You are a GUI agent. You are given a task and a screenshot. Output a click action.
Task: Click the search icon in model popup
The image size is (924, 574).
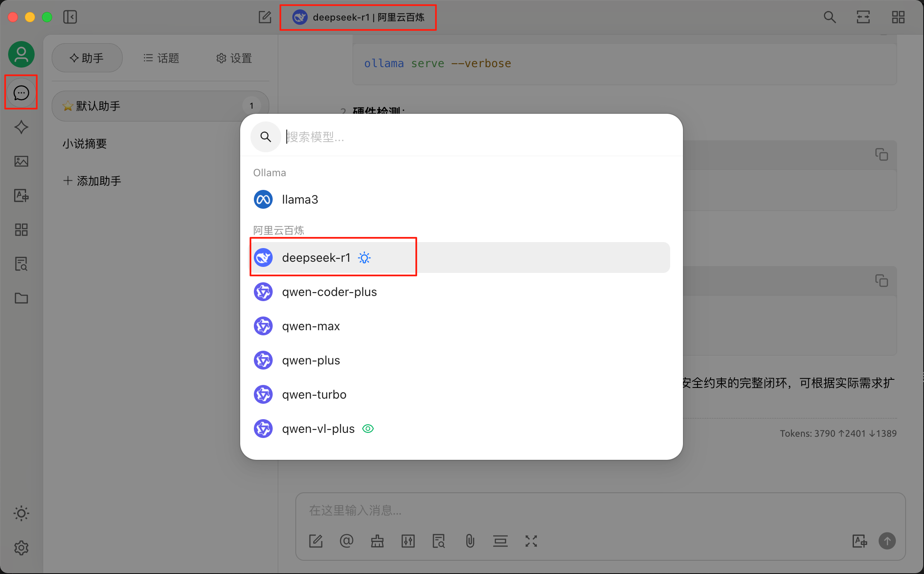[x=266, y=137]
